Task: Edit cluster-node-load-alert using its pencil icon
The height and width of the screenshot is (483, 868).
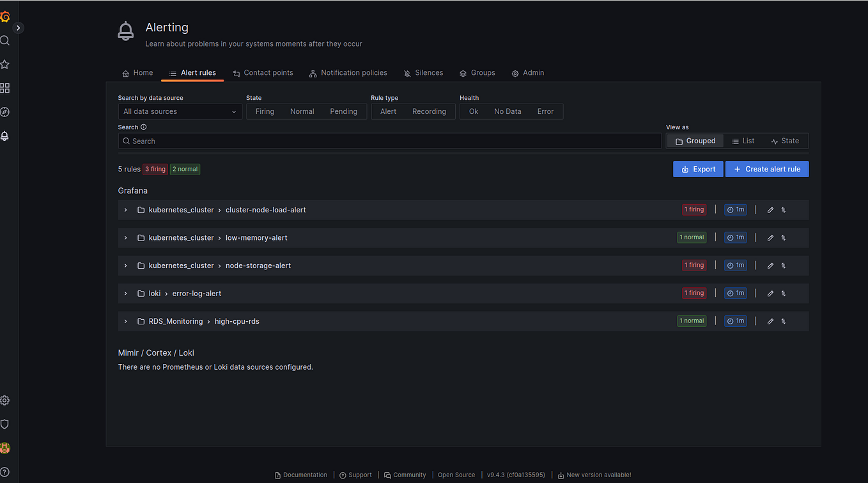Action: [x=770, y=209]
